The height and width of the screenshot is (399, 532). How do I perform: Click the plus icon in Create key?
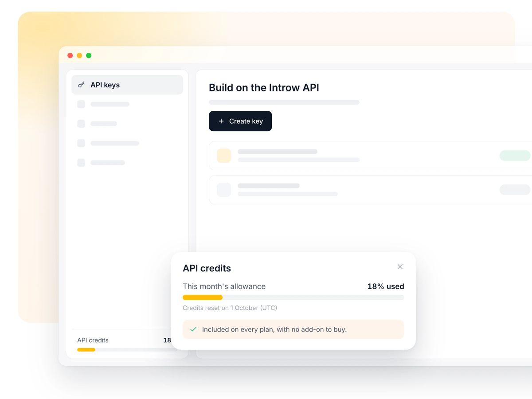pos(221,121)
